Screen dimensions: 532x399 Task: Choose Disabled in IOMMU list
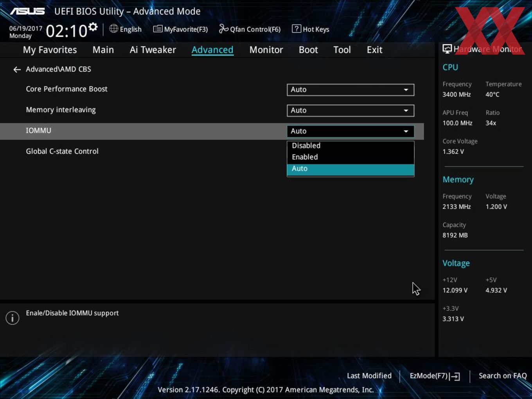[x=350, y=146]
